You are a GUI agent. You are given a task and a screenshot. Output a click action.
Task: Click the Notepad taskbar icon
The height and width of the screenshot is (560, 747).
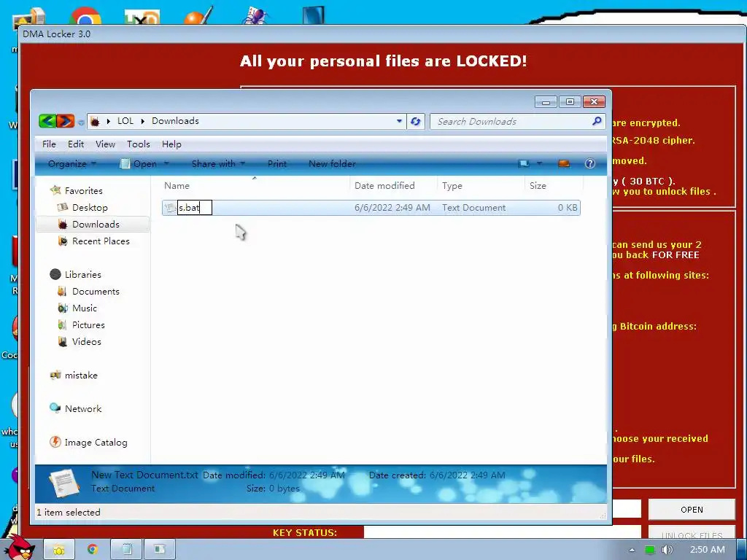click(126, 550)
